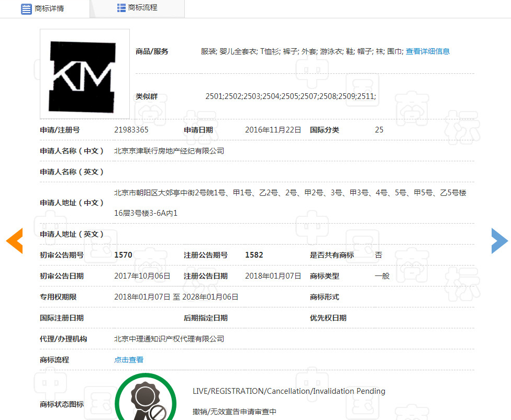Switch to the 商标流程 tab
Image resolution: width=511 pixels, height=420 pixels.
click(x=142, y=8)
